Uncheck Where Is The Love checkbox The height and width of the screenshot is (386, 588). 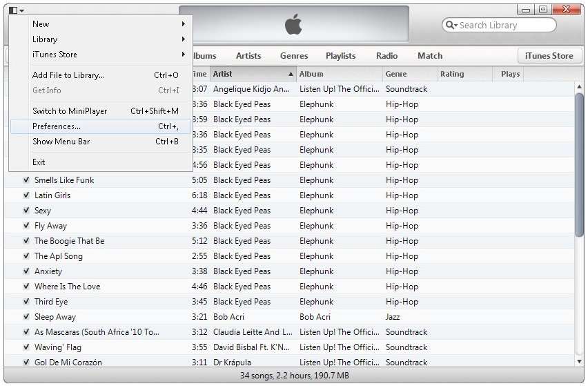(26, 286)
